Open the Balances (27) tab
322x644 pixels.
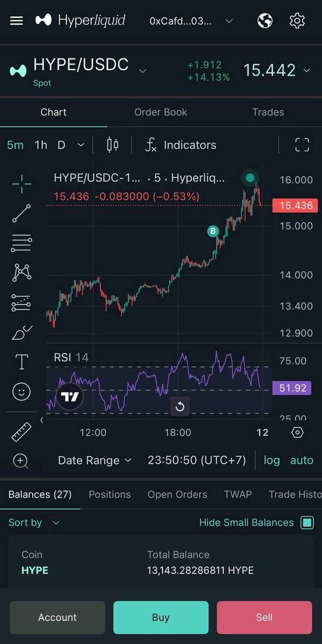point(40,494)
